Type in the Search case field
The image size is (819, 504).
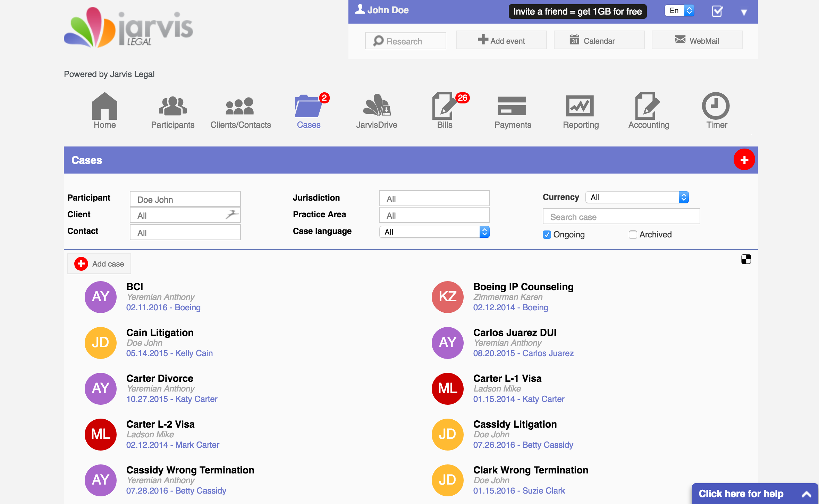pos(621,217)
